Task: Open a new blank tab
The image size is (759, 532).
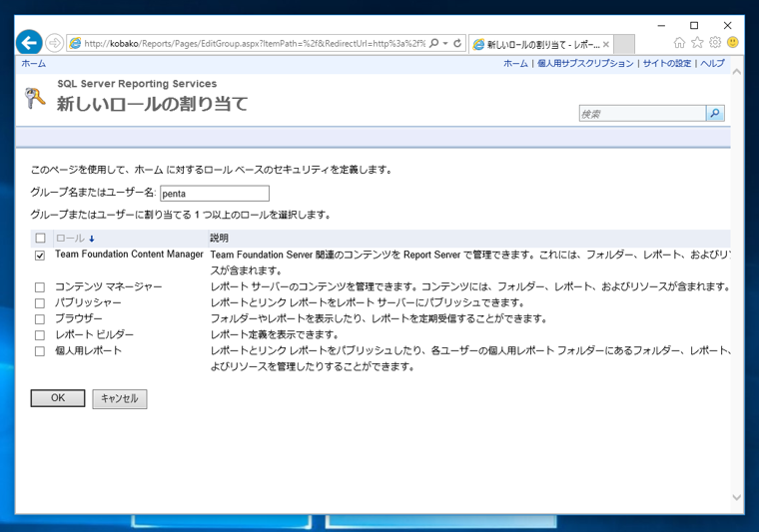Action: coord(624,45)
